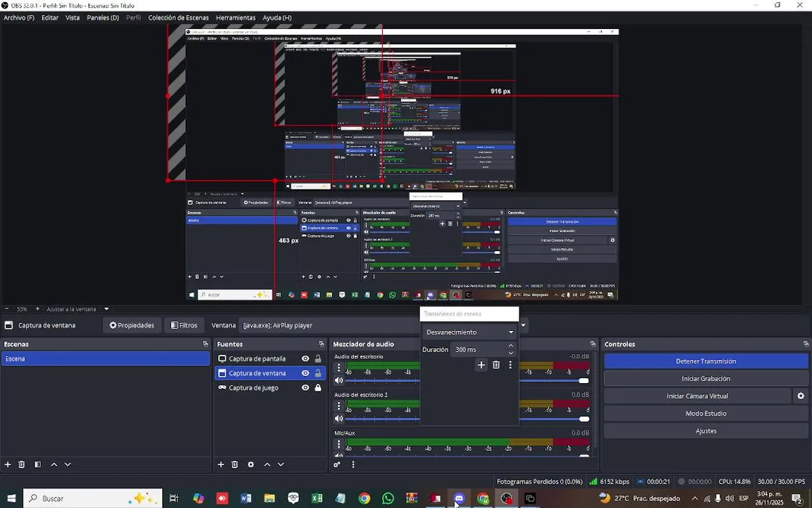
Task: Add a new source in Fuentes panel
Action: click(x=221, y=464)
